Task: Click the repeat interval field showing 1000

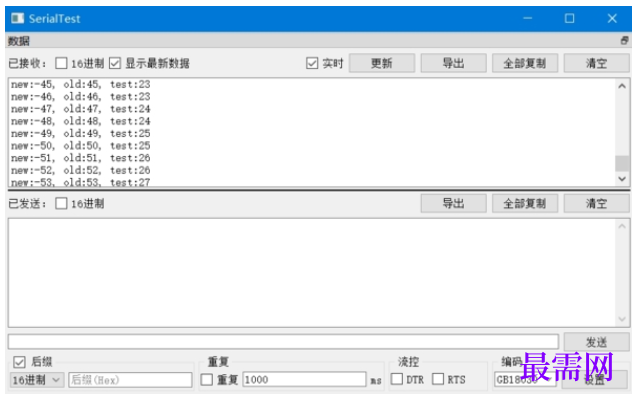Action: [304, 379]
